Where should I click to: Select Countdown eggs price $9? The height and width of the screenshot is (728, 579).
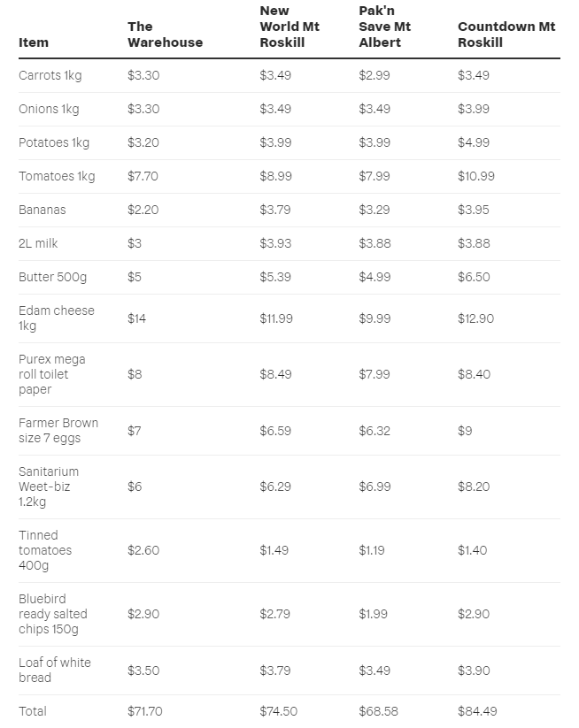465,431
